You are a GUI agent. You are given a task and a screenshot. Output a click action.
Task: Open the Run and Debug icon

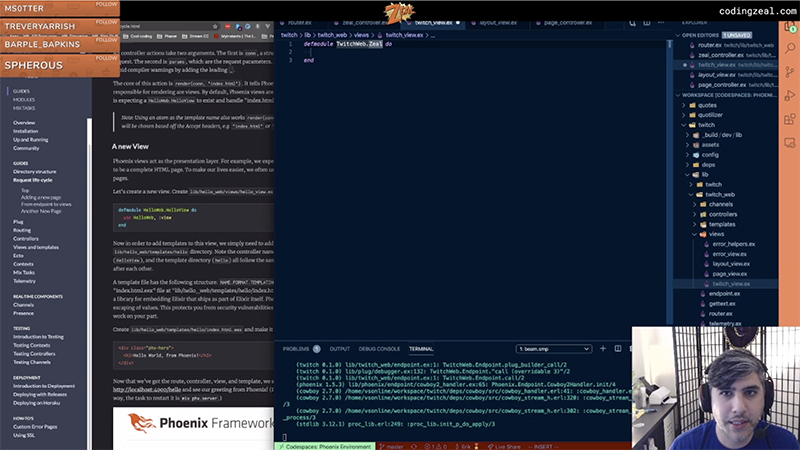click(x=790, y=95)
